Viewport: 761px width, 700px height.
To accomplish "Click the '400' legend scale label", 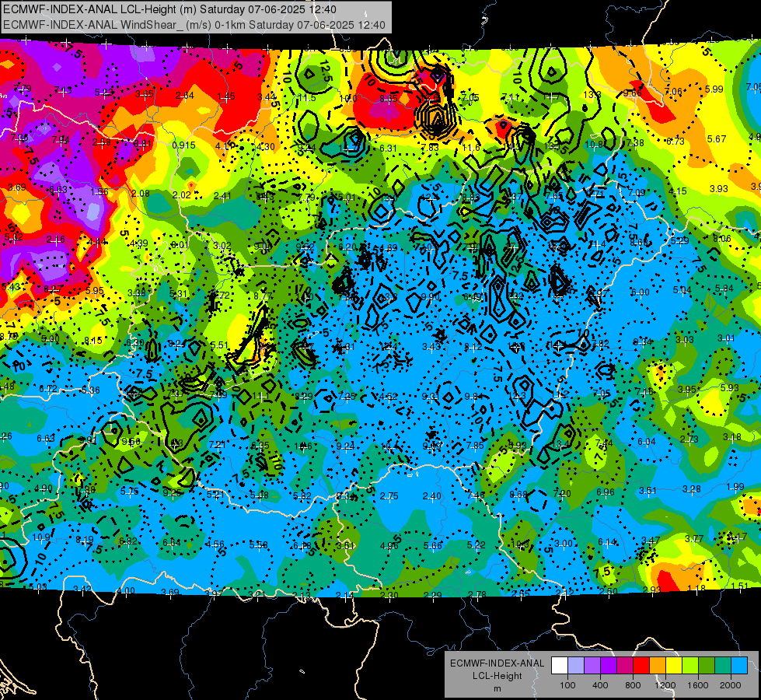I will pyautogui.click(x=600, y=685).
